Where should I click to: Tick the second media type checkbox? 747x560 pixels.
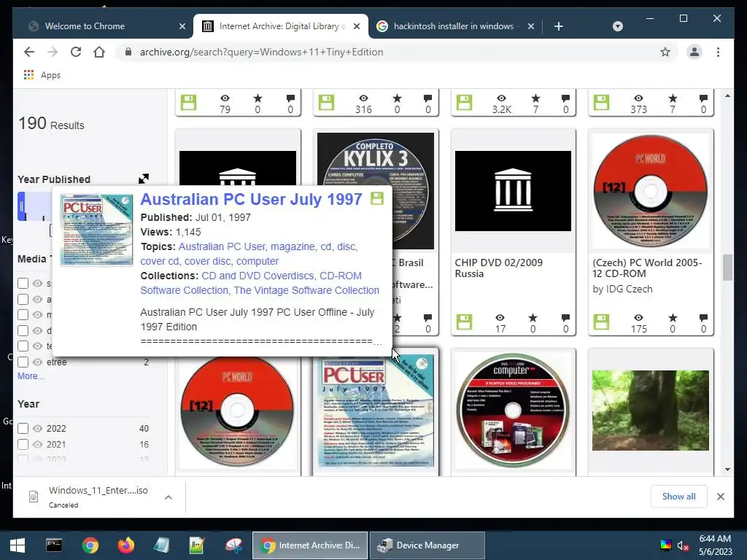[23, 299]
